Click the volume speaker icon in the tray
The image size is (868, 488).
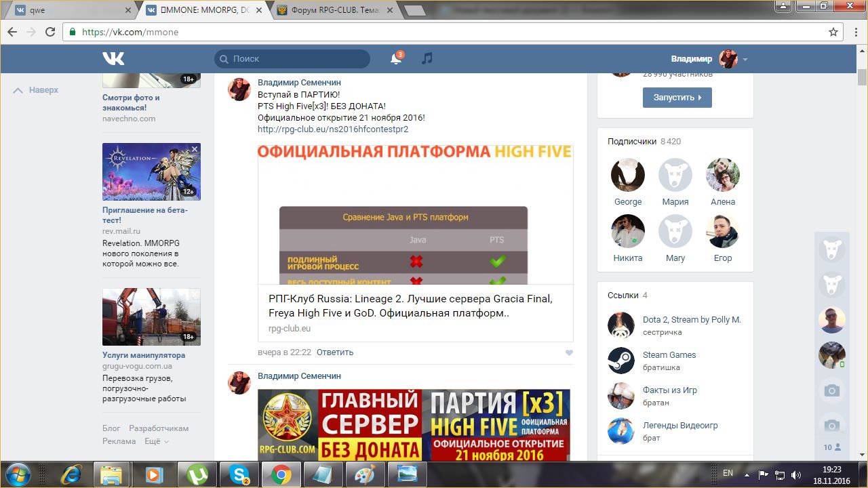[796, 474]
